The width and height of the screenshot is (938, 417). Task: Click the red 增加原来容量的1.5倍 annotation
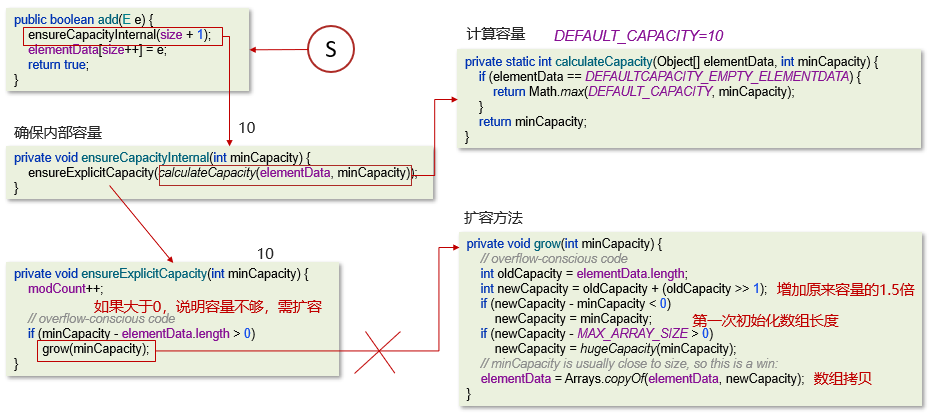tap(845, 289)
